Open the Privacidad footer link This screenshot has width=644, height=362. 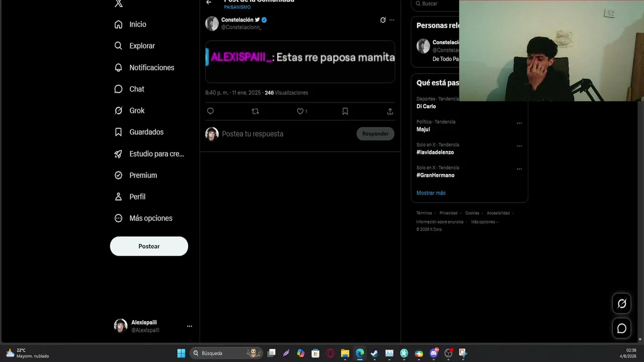448,213
